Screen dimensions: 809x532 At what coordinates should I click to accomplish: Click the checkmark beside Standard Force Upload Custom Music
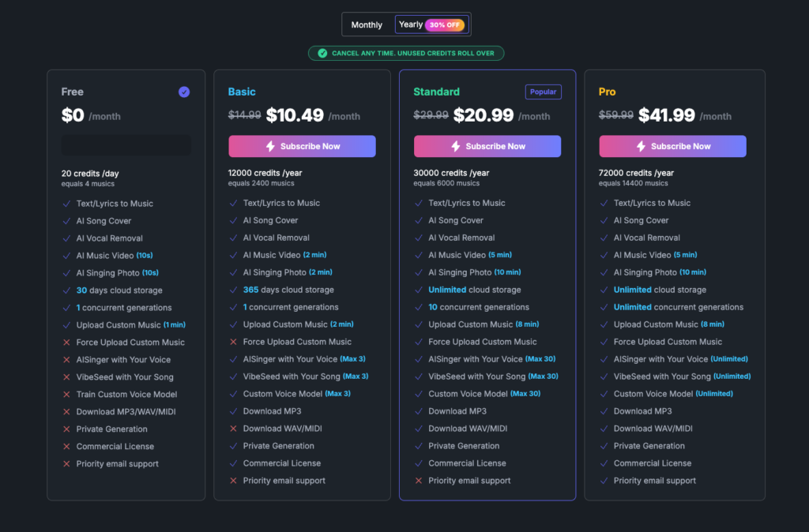click(419, 342)
